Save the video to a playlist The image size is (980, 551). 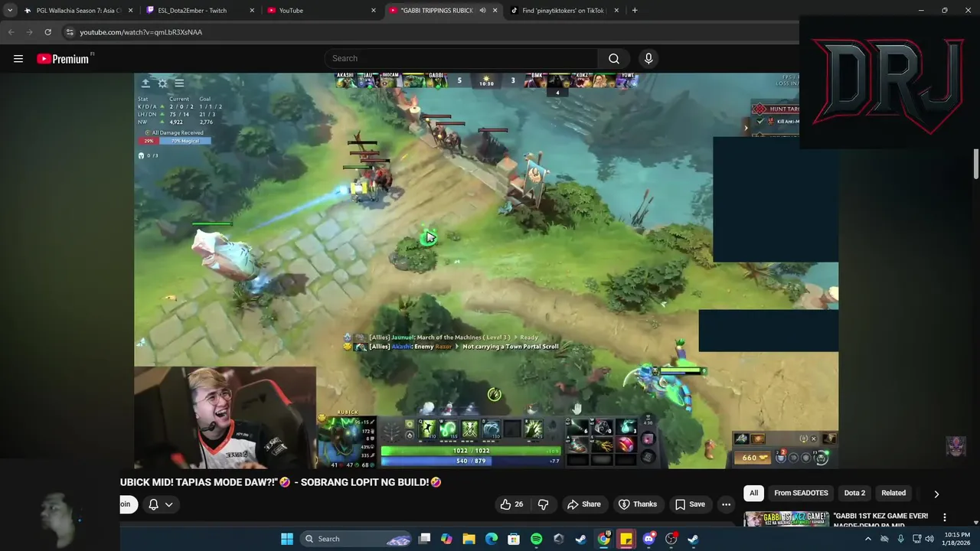[689, 504]
